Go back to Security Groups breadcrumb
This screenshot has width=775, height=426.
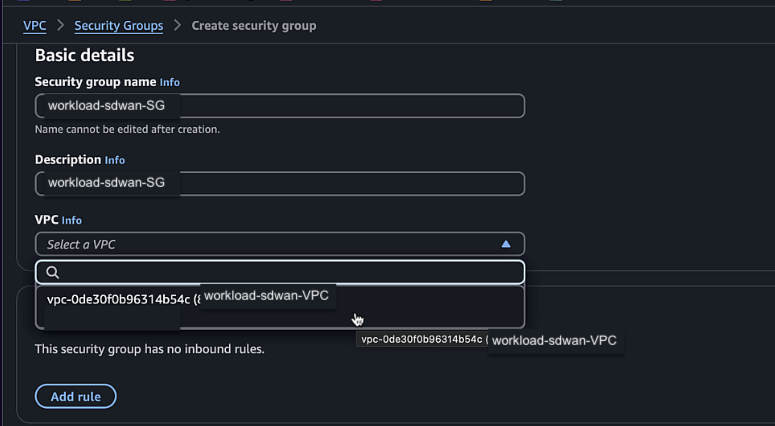[118, 25]
